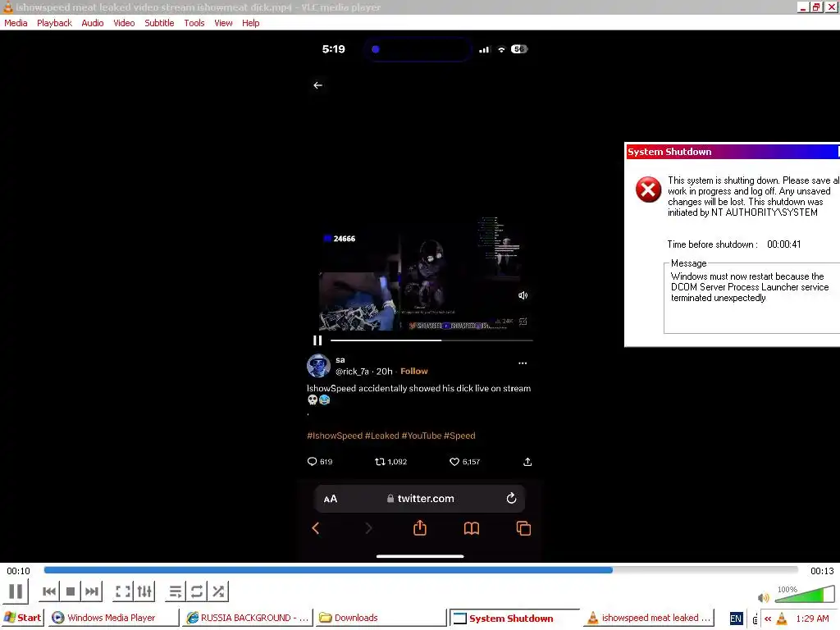Viewport: 840px width, 630px height.
Task: Click the Safari share icon
Action: 420,527
